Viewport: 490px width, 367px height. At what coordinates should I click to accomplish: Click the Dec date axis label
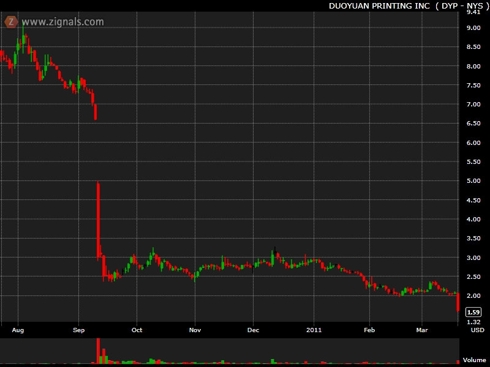253,330
